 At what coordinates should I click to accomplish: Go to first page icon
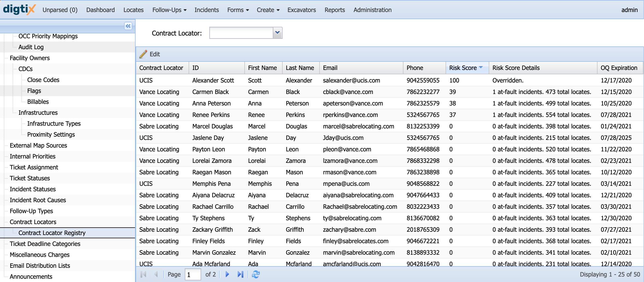click(x=143, y=274)
